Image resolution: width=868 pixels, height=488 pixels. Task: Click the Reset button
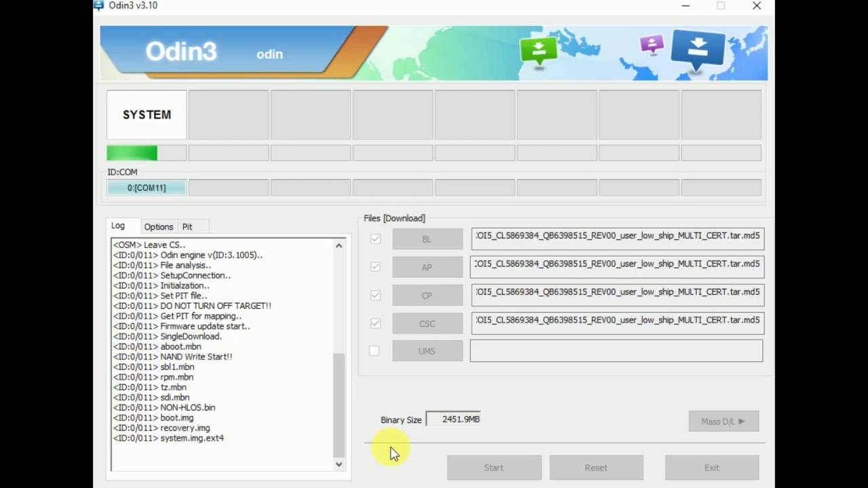[x=596, y=468]
